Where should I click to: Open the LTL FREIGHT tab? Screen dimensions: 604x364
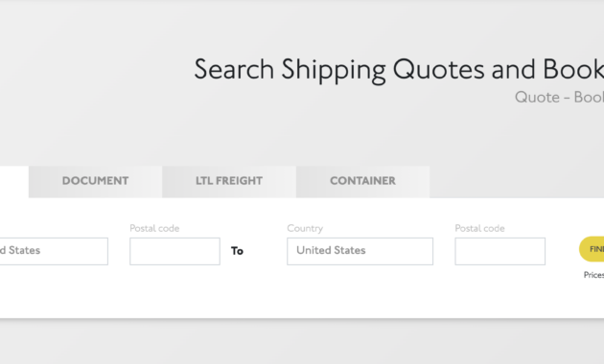click(229, 182)
